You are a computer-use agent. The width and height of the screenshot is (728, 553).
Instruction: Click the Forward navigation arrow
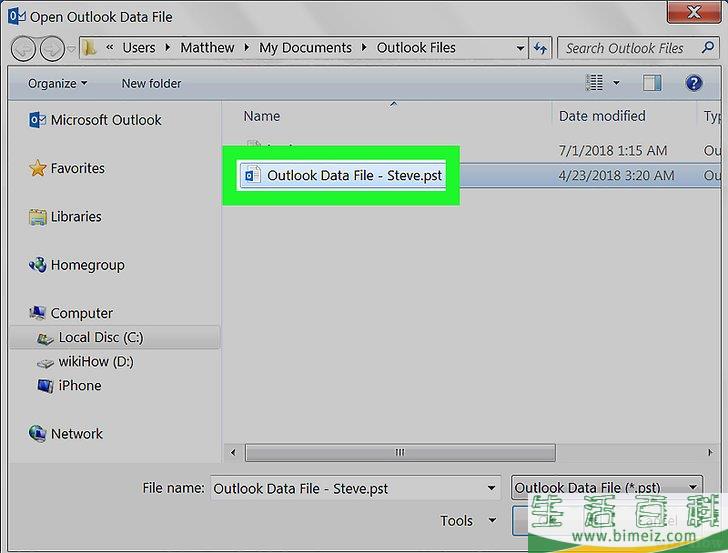pos(52,48)
